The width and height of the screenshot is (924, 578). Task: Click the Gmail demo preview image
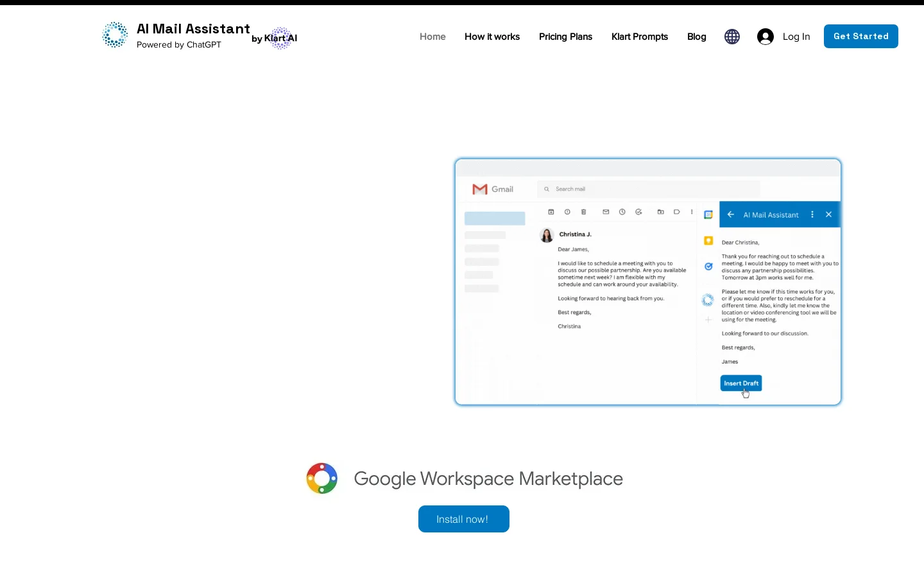coord(648,282)
